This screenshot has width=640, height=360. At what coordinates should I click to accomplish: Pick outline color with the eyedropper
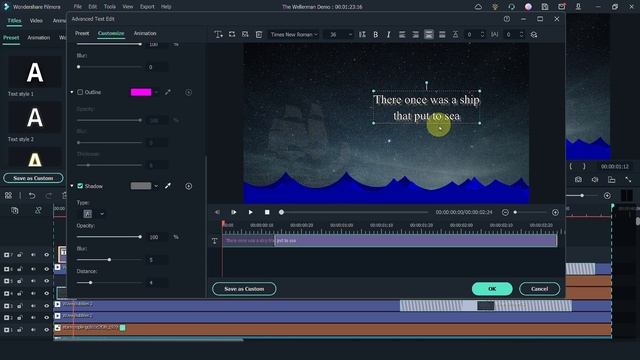[x=168, y=92]
